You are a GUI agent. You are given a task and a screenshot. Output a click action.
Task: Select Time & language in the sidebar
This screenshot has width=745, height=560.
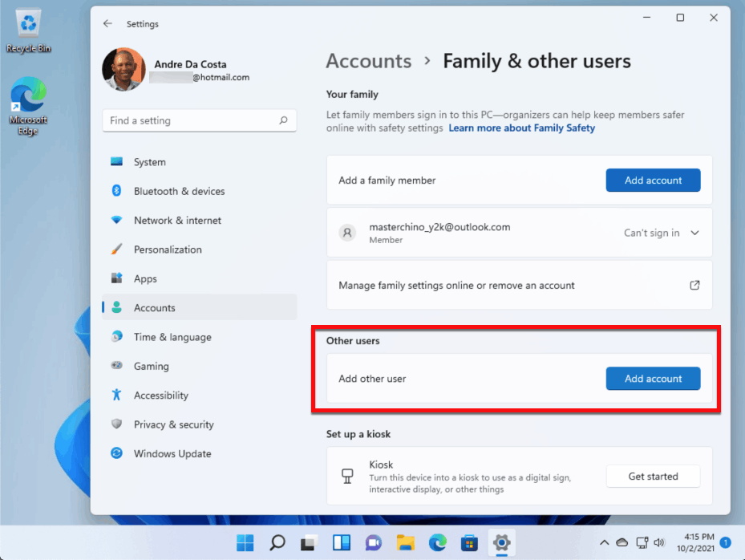click(172, 337)
